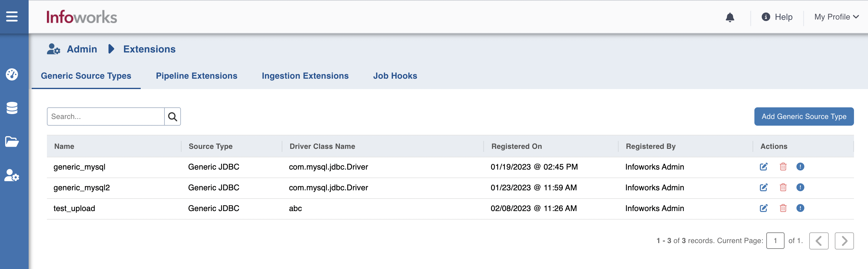View info for test_upload row
The width and height of the screenshot is (868, 269).
coord(800,208)
